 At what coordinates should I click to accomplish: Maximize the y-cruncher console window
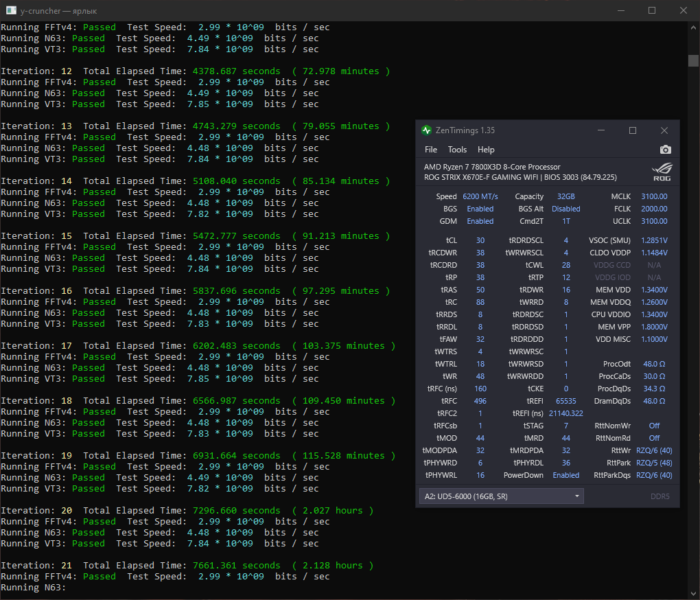(x=652, y=10)
